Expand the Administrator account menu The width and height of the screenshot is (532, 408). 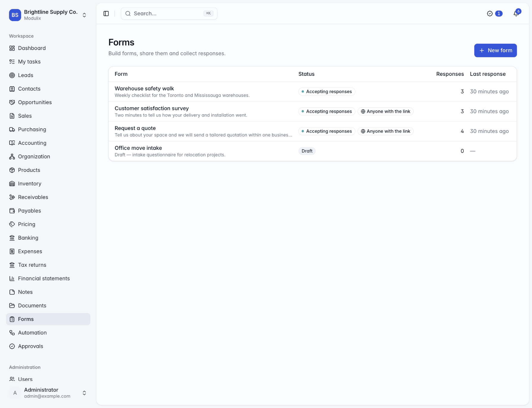pyautogui.click(x=48, y=393)
